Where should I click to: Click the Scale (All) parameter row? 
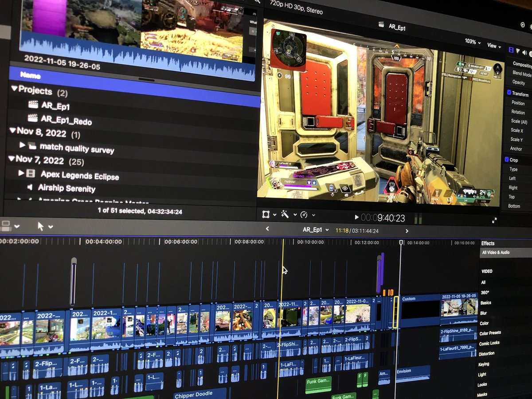[x=519, y=121]
